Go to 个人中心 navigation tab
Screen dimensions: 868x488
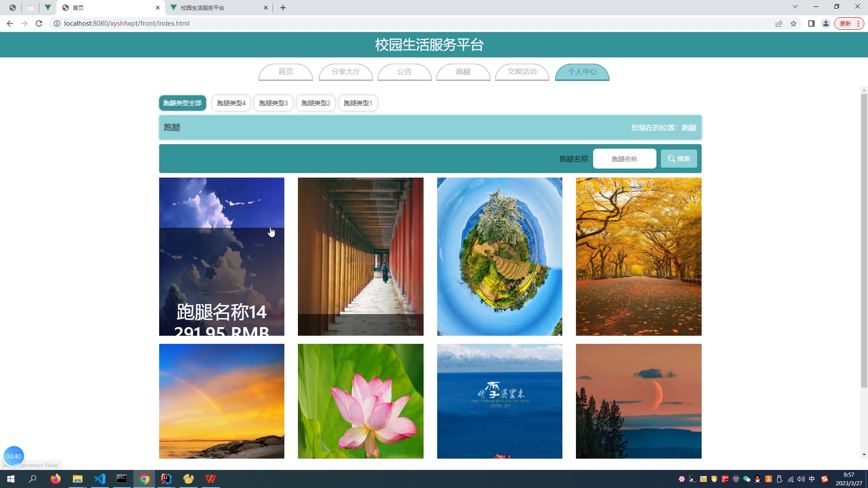pyautogui.click(x=582, y=72)
